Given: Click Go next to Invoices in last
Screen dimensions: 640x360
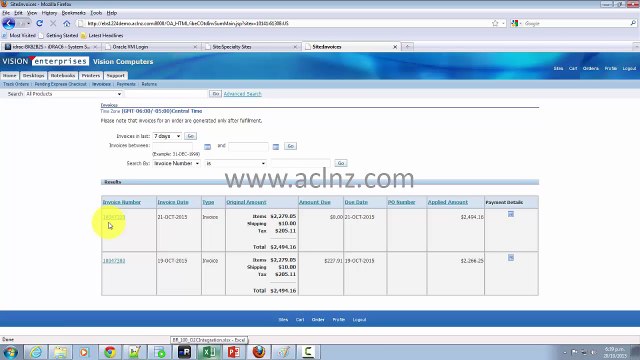Looking at the screenshot, I should pos(190,136).
